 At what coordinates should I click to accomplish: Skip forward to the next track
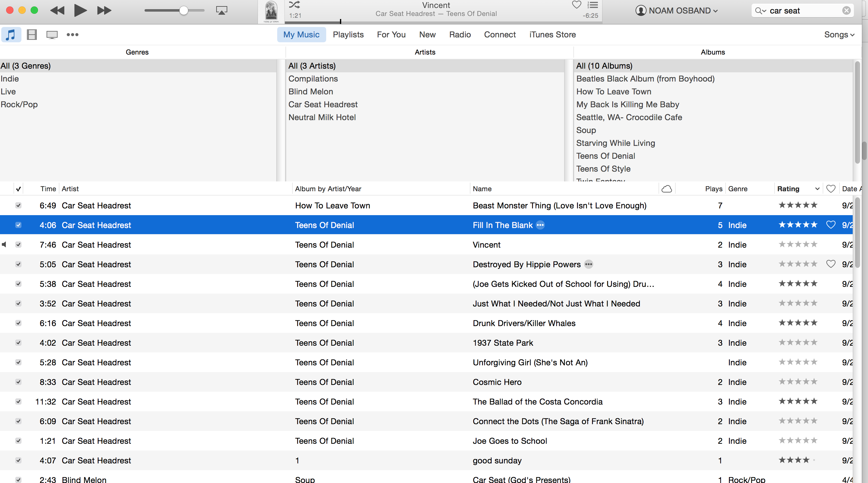tap(104, 10)
